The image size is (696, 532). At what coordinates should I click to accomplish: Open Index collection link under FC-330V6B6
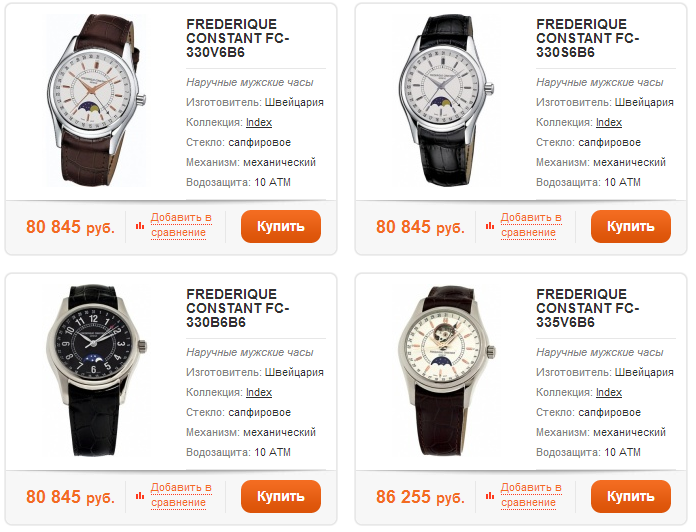click(259, 122)
